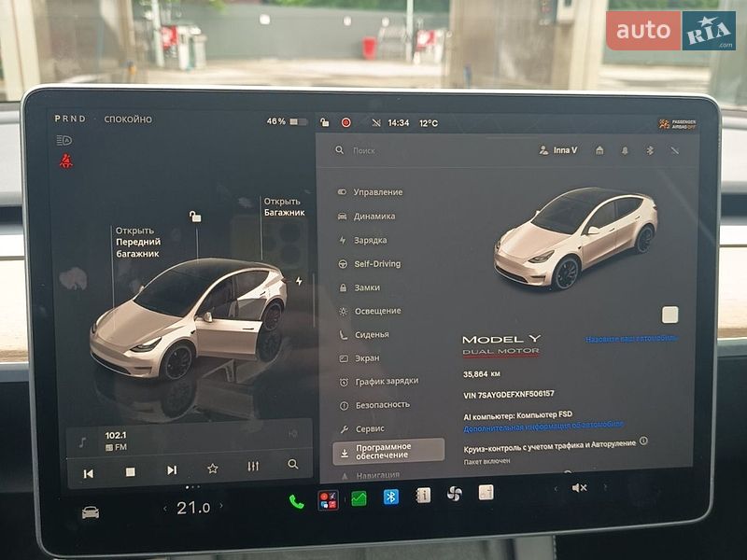Viewport: 747px width, 560px height.
Task: Tap the headlights indicator icon
Action: [64, 140]
